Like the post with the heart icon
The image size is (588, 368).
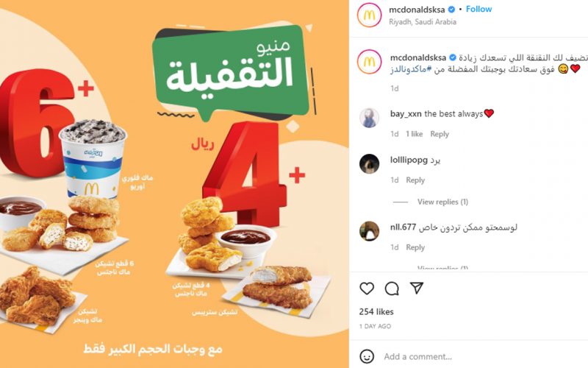click(367, 289)
